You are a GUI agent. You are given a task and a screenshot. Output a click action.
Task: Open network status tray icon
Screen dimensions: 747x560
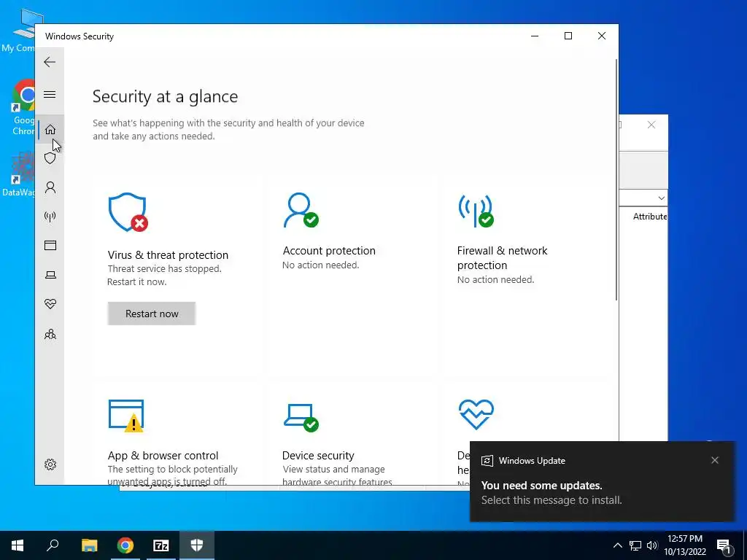[635, 545]
